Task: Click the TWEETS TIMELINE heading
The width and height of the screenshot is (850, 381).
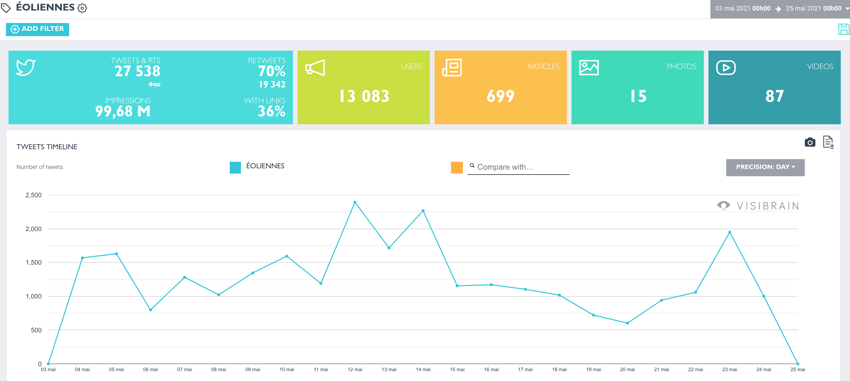Action: 47,147
